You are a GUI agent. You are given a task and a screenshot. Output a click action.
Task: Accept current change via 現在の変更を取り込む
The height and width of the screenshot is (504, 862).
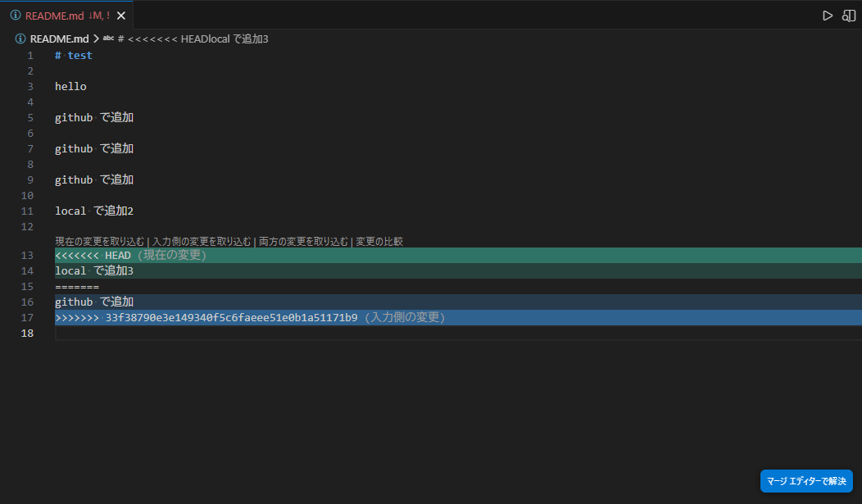coord(100,242)
